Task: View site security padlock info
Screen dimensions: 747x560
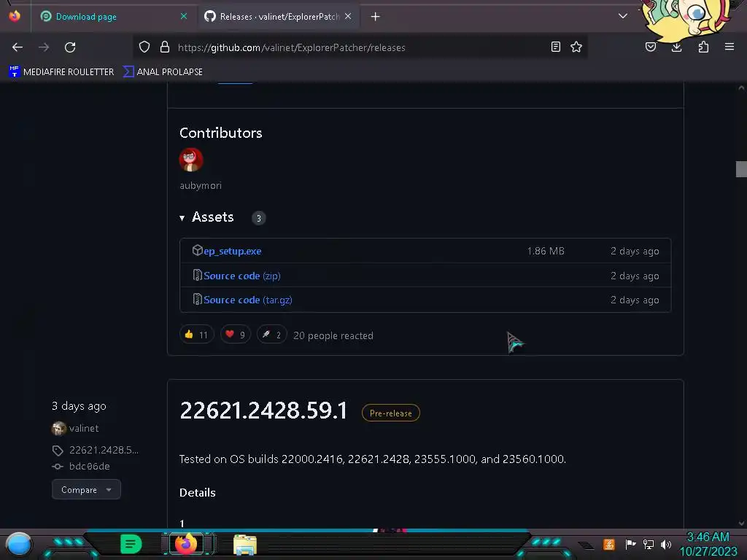Action: (165, 47)
